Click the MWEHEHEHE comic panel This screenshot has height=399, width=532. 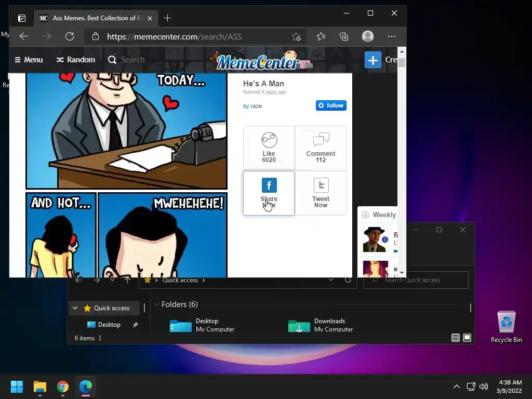tap(163, 235)
